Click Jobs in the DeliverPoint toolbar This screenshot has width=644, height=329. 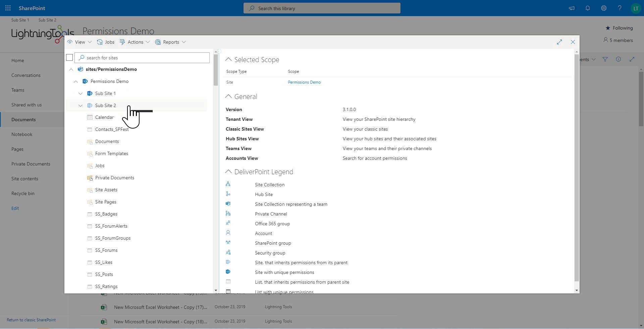coord(106,42)
